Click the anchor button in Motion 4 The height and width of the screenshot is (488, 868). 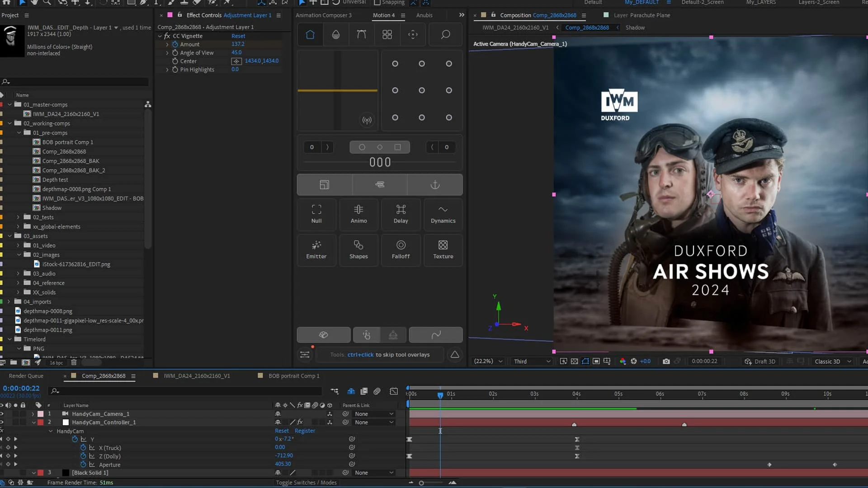tap(435, 185)
